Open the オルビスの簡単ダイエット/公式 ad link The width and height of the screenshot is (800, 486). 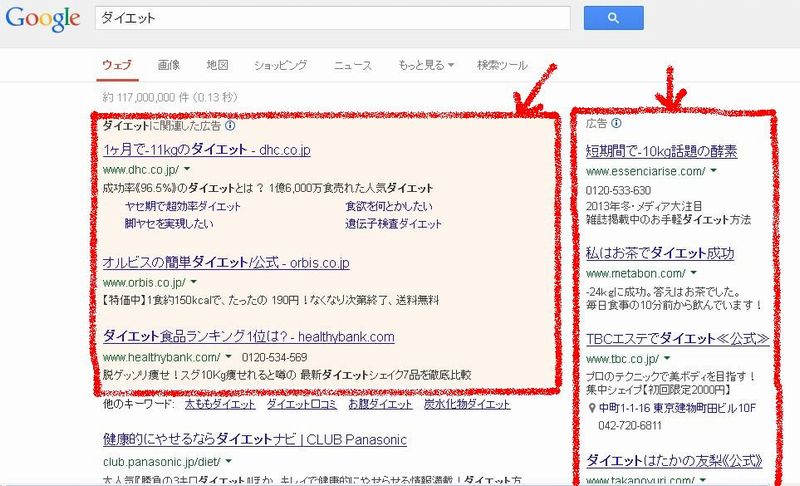pyautogui.click(x=226, y=263)
